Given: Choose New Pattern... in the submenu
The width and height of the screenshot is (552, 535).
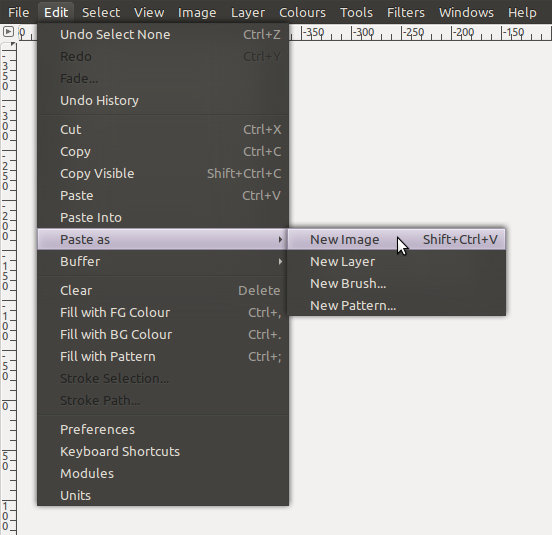Looking at the screenshot, I should 396,306.
